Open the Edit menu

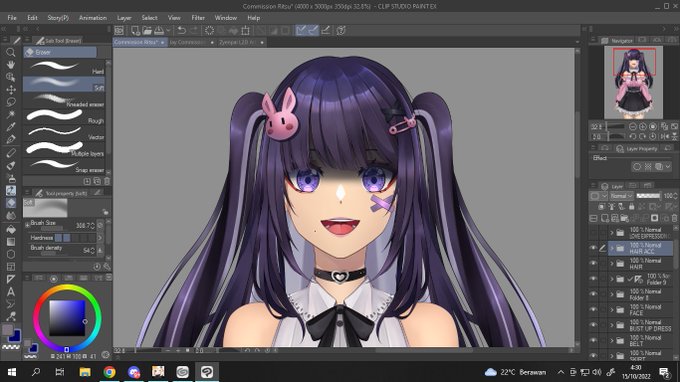32,18
